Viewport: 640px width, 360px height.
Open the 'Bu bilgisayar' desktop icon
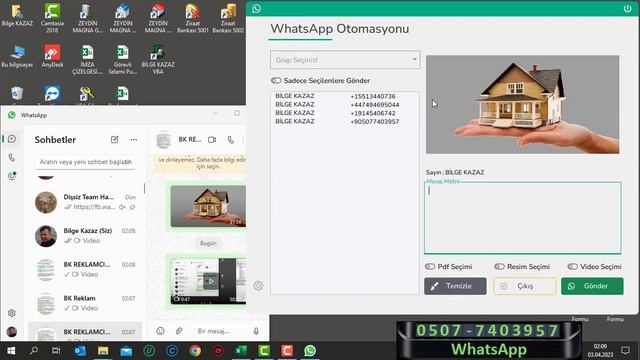coord(17,56)
